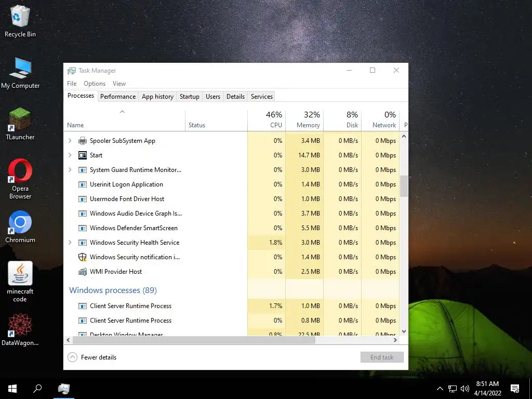
Task: Click the End task button
Action: tap(382, 357)
